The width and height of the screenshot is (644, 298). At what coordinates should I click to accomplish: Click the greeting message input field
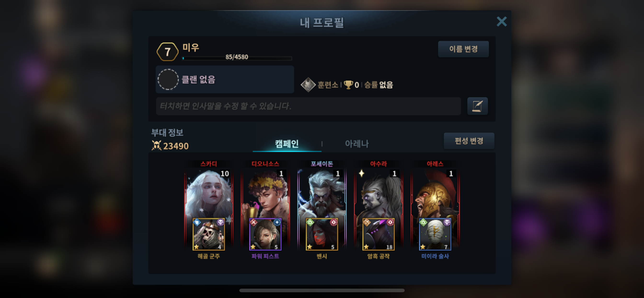pos(308,106)
